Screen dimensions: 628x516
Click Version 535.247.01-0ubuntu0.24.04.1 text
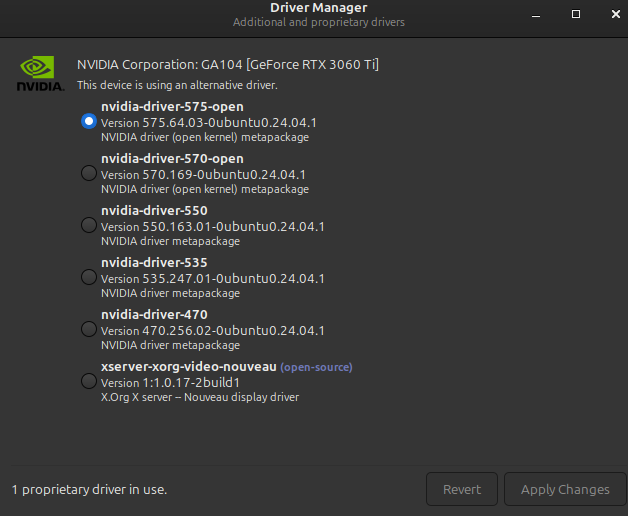pos(213,279)
